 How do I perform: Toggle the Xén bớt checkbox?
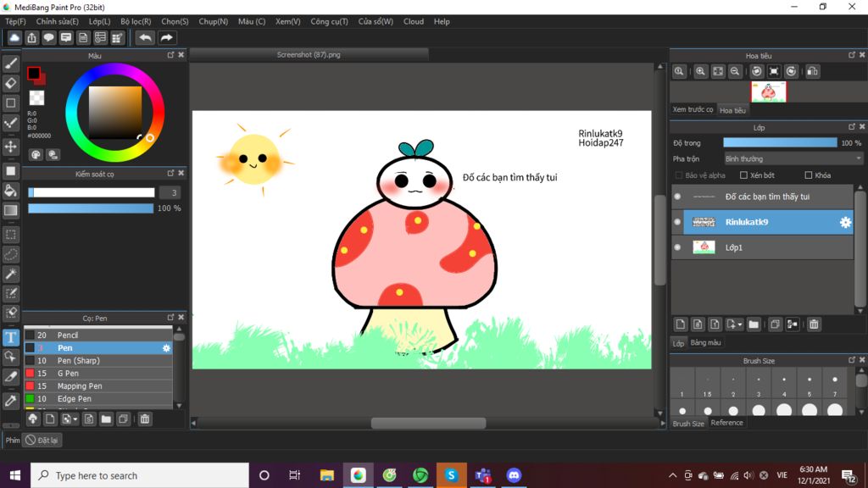[x=743, y=175]
